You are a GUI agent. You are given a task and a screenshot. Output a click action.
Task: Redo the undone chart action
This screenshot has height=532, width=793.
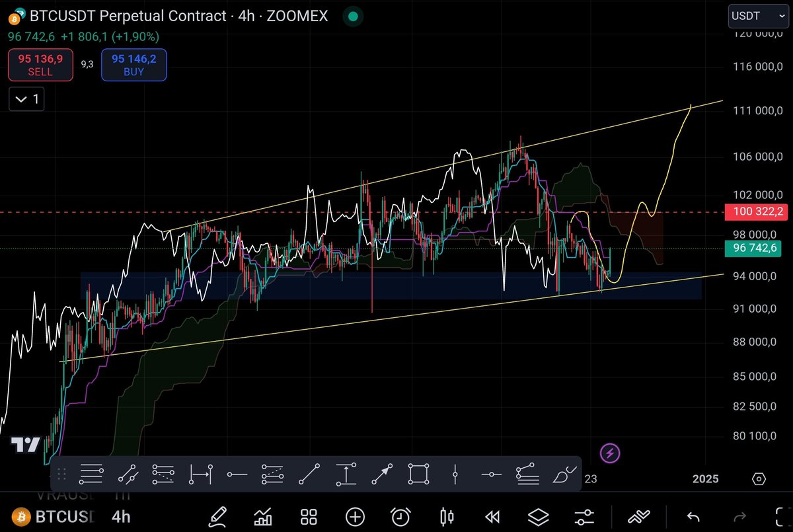pos(740,516)
